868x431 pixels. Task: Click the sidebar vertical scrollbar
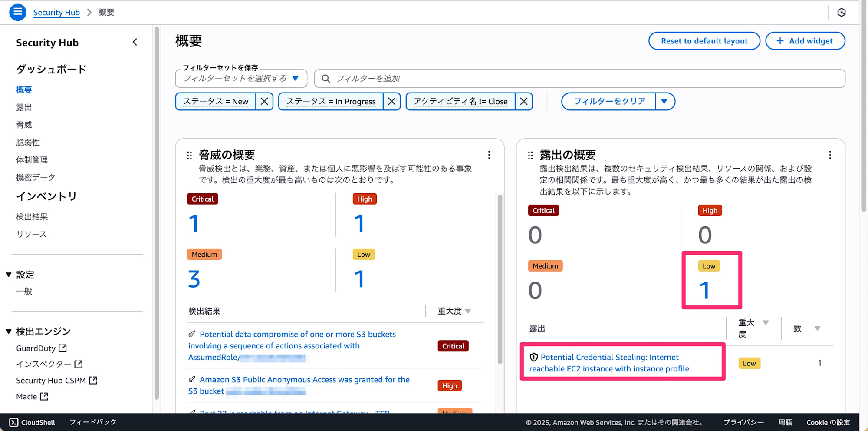pyautogui.click(x=157, y=213)
